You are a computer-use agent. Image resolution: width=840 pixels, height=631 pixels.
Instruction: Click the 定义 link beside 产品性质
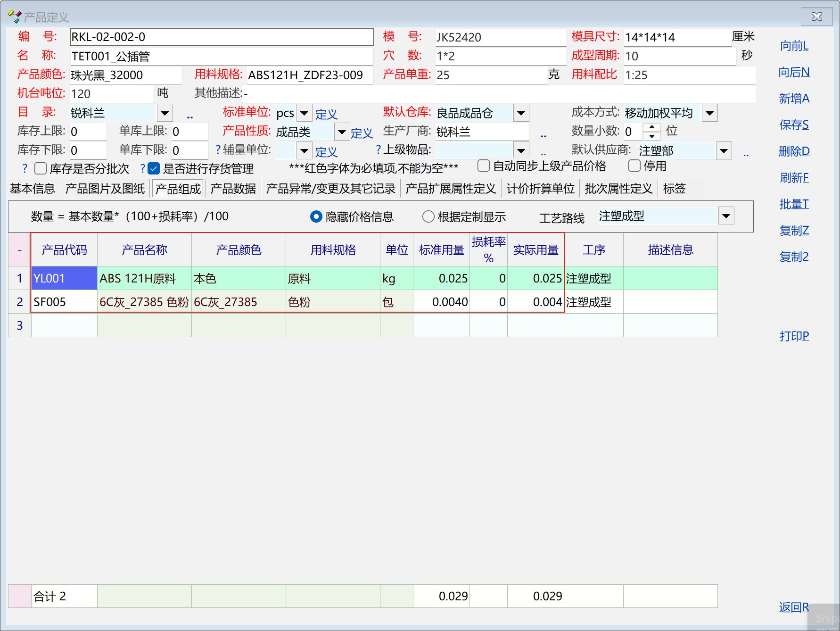pos(362,133)
